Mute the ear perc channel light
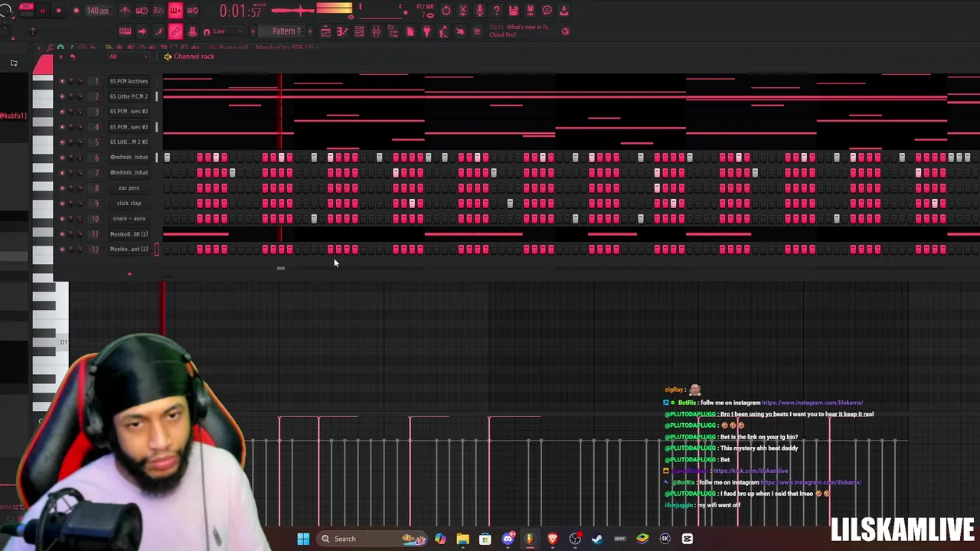The height and width of the screenshot is (551, 980). point(62,188)
